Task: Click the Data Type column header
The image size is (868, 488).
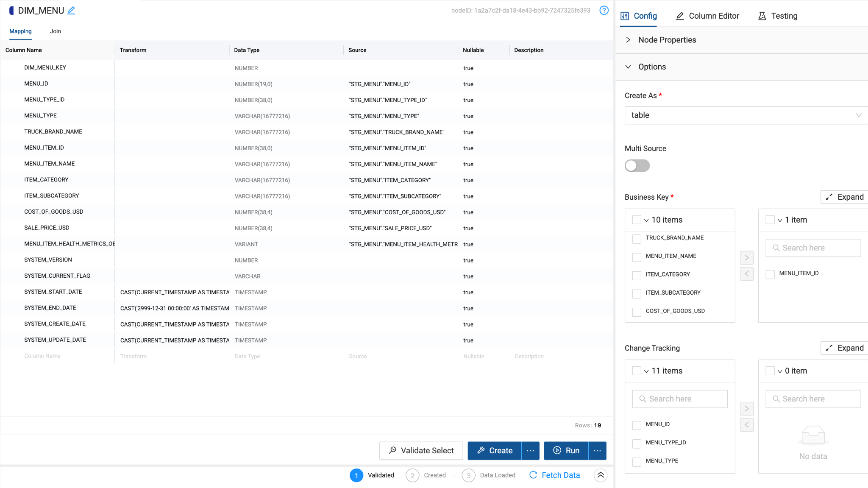Action: 247,50
